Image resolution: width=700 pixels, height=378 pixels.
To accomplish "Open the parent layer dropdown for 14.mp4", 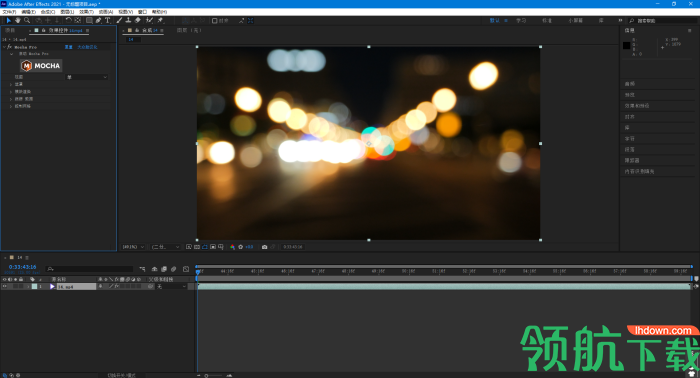I will tap(172, 287).
